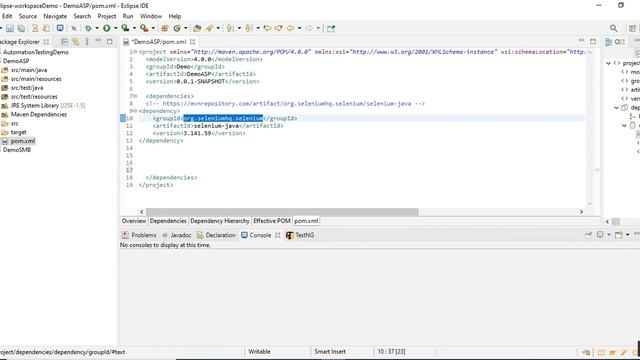Click the Next Annotation toolbar icon
640x360 pixels.
coord(230,28)
